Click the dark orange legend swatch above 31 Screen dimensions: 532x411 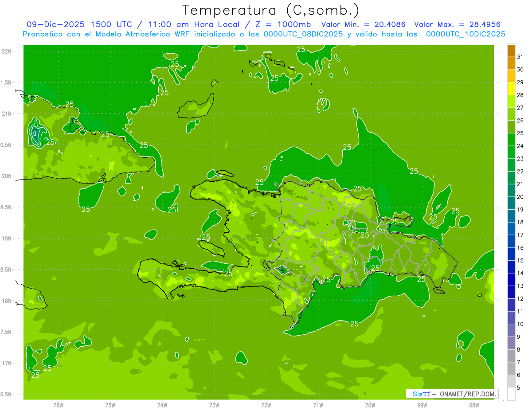pos(511,51)
